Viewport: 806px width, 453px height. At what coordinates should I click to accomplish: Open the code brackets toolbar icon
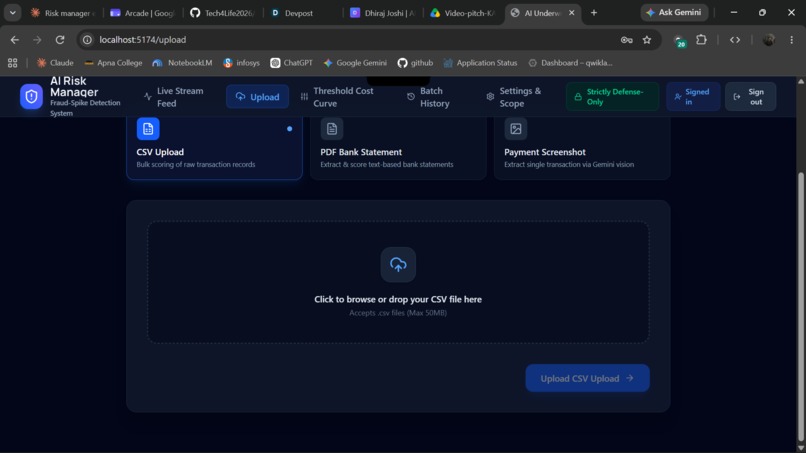(735, 40)
